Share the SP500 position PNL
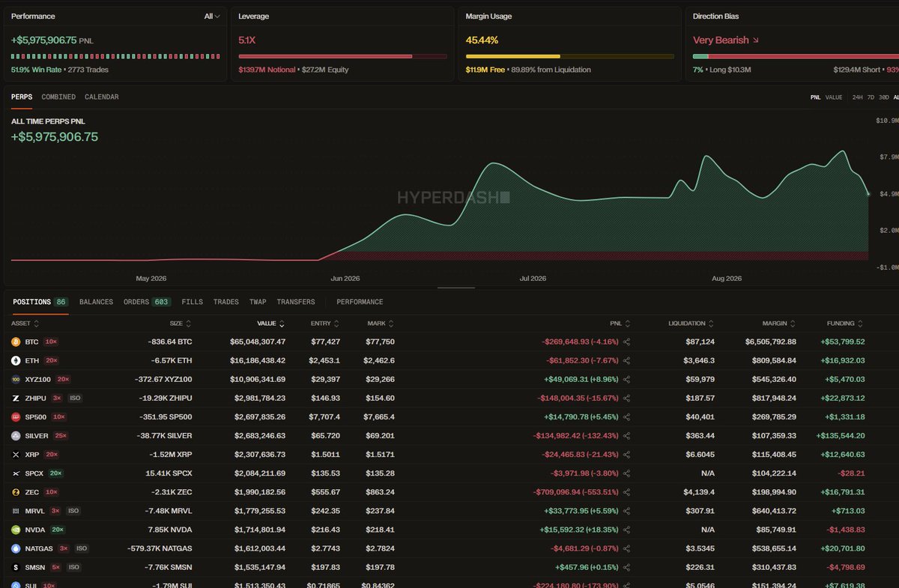Viewport: 899px width, 588px height. (x=626, y=416)
